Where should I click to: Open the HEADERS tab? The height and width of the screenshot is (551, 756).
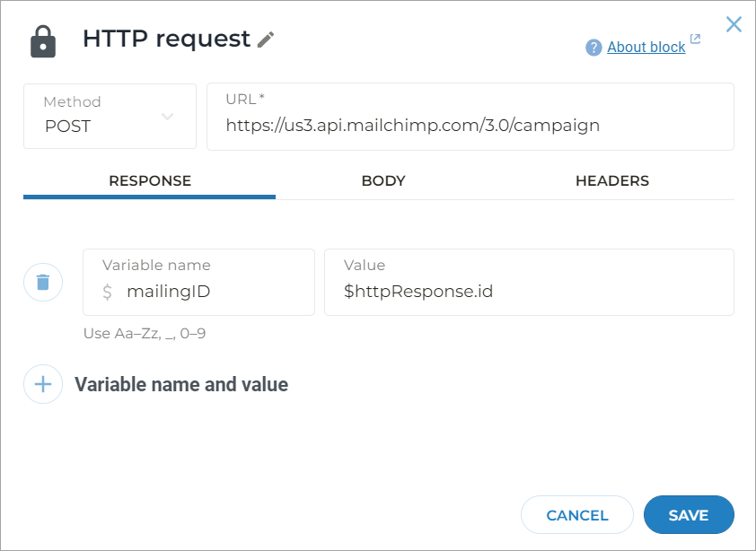[x=611, y=180]
